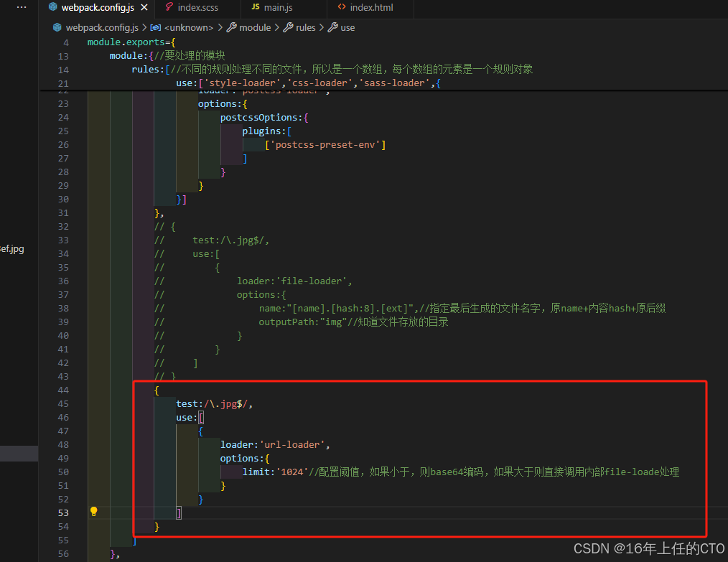Select webpack.config.js in the breadcrumb
Screen dimensions: 728x562
click(x=102, y=27)
